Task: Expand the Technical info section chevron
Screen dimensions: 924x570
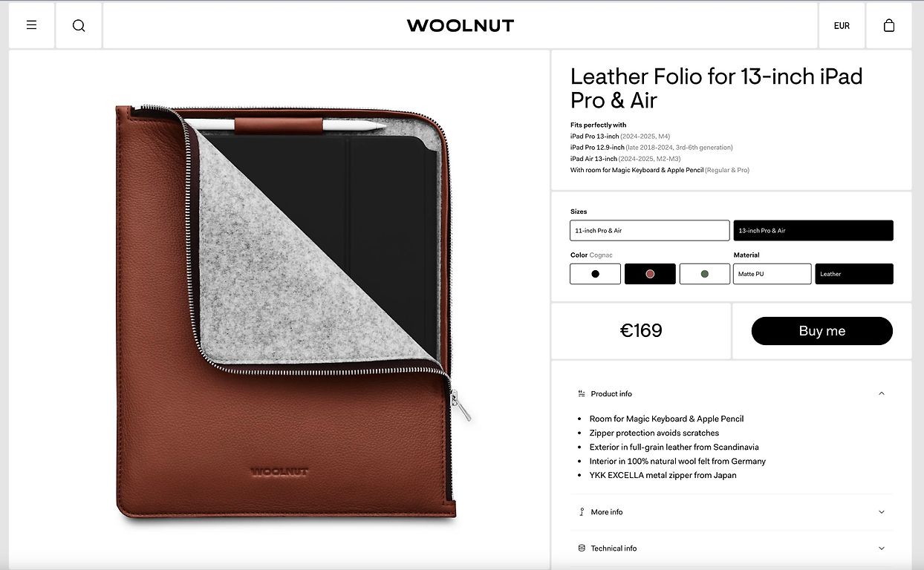Action: (882, 548)
